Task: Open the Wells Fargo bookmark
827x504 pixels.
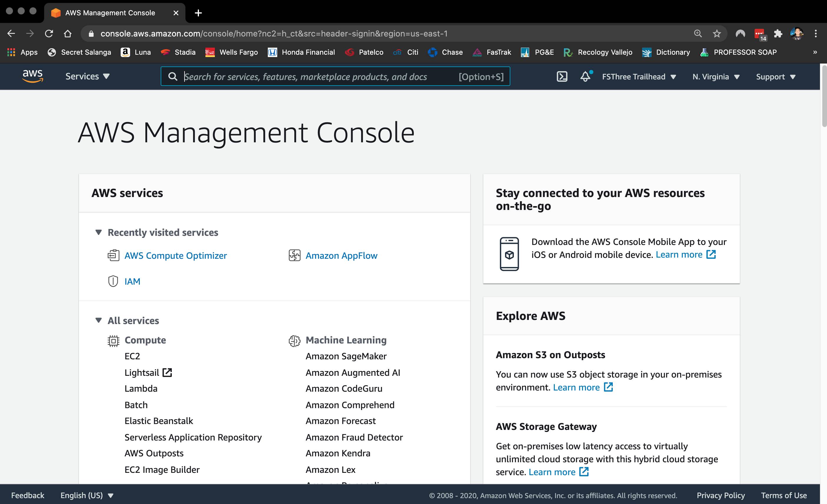Action: coord(232,52)
